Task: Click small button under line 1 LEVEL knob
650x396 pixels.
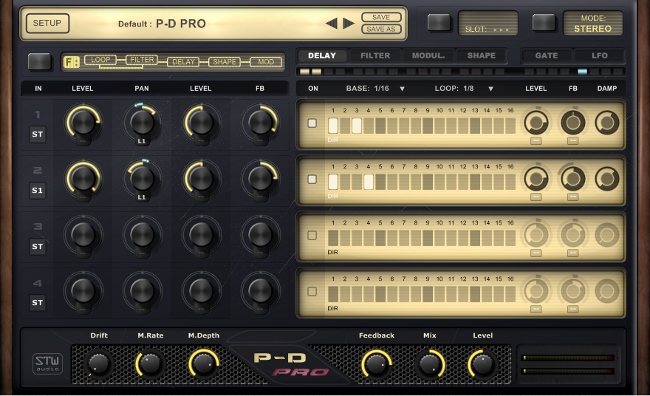Action: (536, 141)
